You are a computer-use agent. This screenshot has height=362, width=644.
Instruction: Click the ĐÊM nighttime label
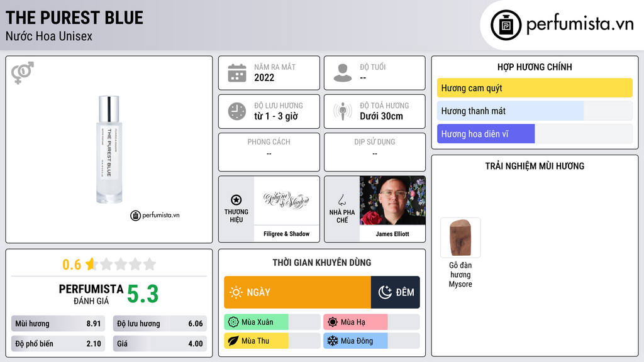(405, 292)
